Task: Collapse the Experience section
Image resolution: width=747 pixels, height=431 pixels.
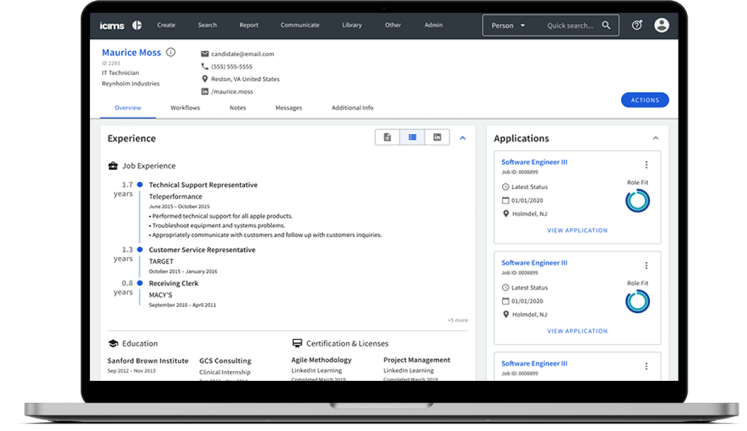Action: click(x=463, y=138)
